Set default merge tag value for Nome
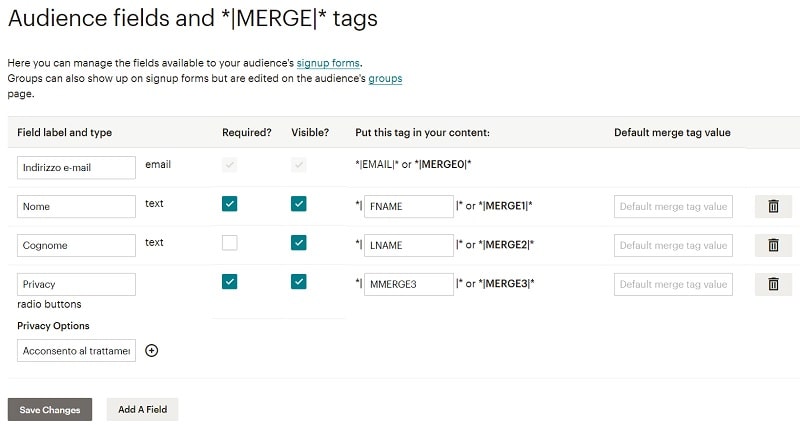 (x=673, y=206)
